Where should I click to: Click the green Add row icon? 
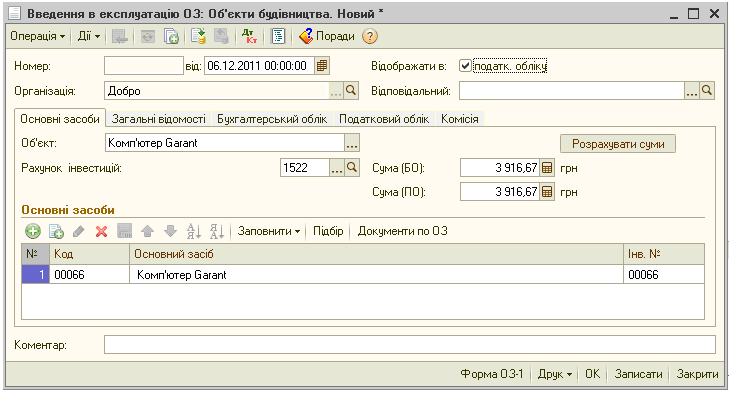click(x=33, y=231)
